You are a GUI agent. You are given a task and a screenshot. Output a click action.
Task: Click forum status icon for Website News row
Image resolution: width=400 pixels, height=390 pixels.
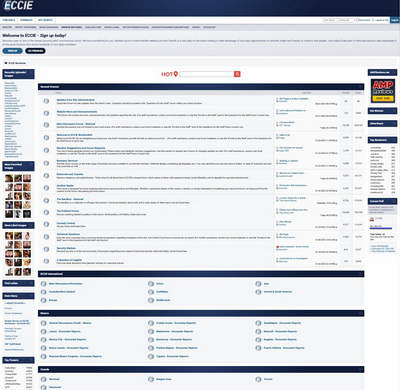46,113
